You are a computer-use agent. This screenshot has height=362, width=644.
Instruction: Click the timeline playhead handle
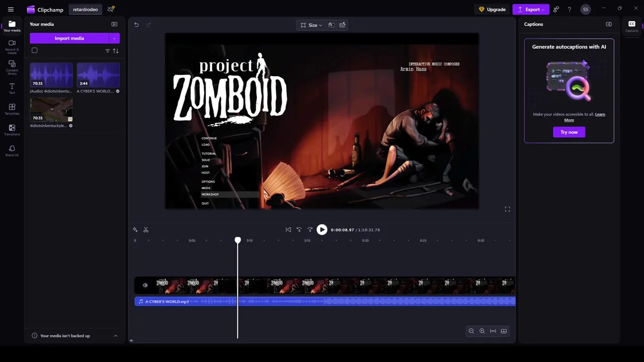pos(238,240)
